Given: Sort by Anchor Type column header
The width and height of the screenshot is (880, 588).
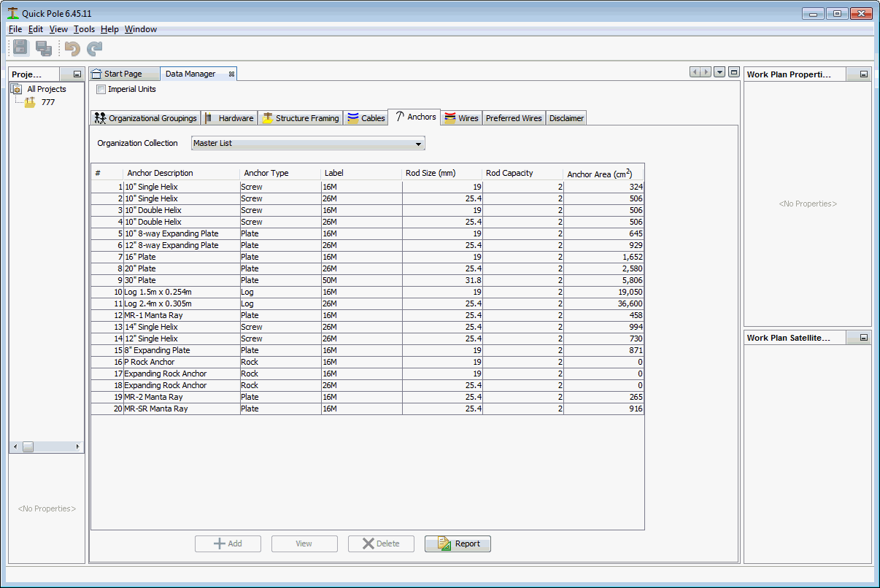Looking at the screenshot, I should (x=280, y=173).
